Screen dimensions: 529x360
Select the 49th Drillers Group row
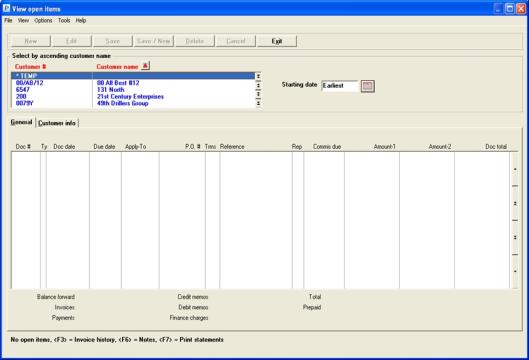coord(133,103)
